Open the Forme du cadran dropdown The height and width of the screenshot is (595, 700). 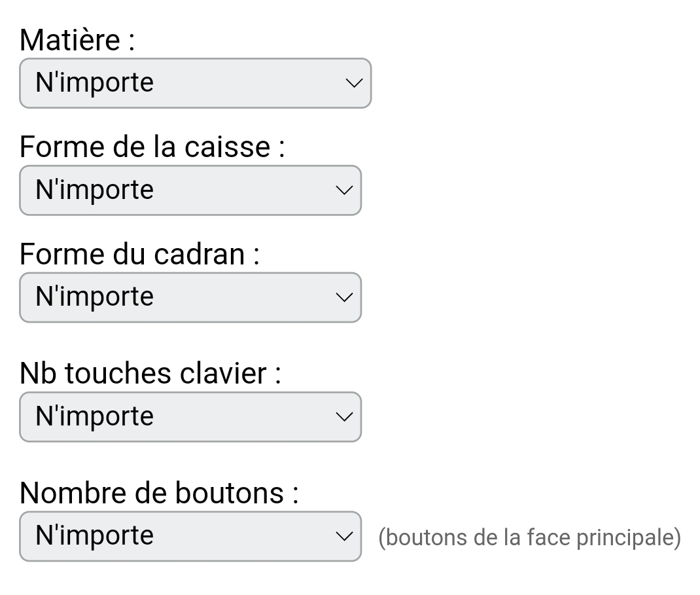tap(190, 297)
